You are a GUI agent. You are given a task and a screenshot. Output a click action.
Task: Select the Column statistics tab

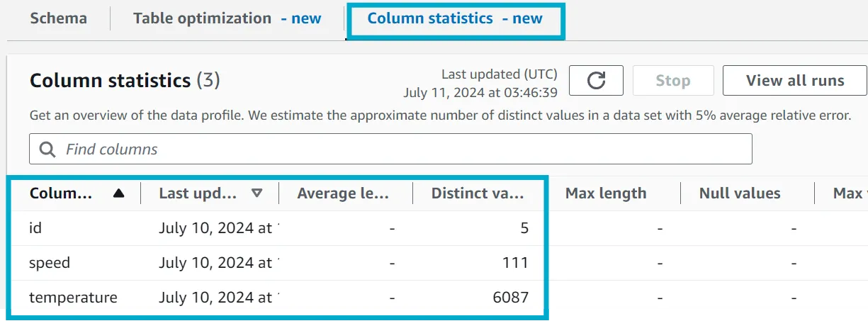[455, 18]
